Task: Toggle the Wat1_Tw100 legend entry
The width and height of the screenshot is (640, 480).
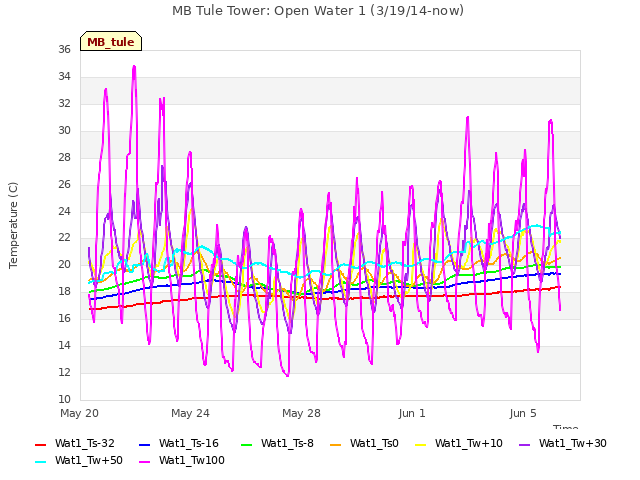Action: click(182, 460)
